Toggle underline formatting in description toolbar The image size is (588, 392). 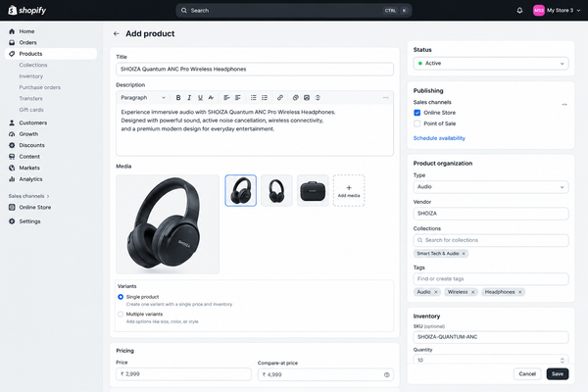coord(200,98)
